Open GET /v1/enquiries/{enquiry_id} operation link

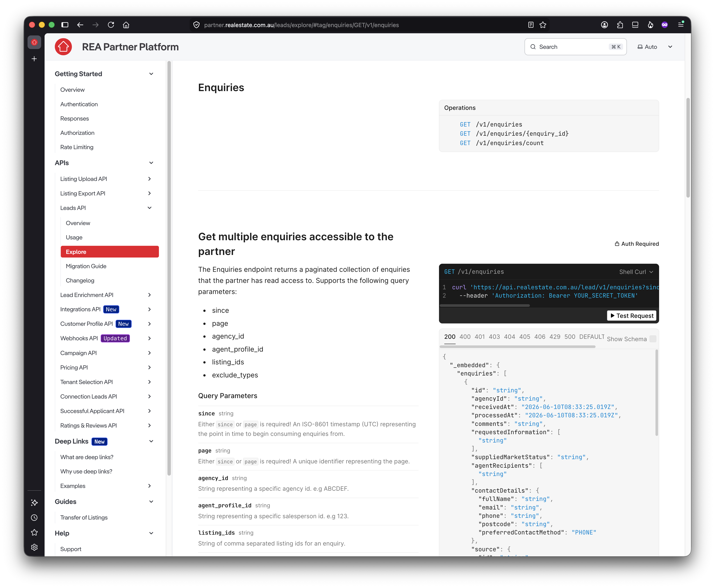point(514,134)
